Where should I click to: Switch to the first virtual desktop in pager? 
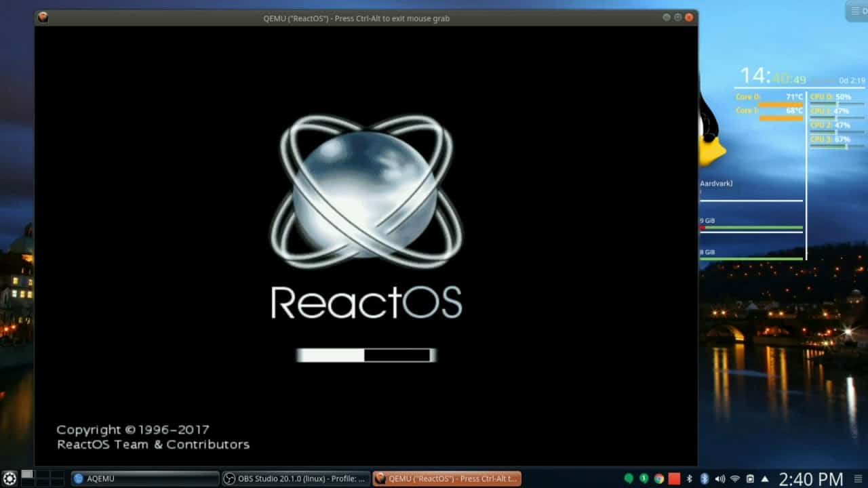27,474
